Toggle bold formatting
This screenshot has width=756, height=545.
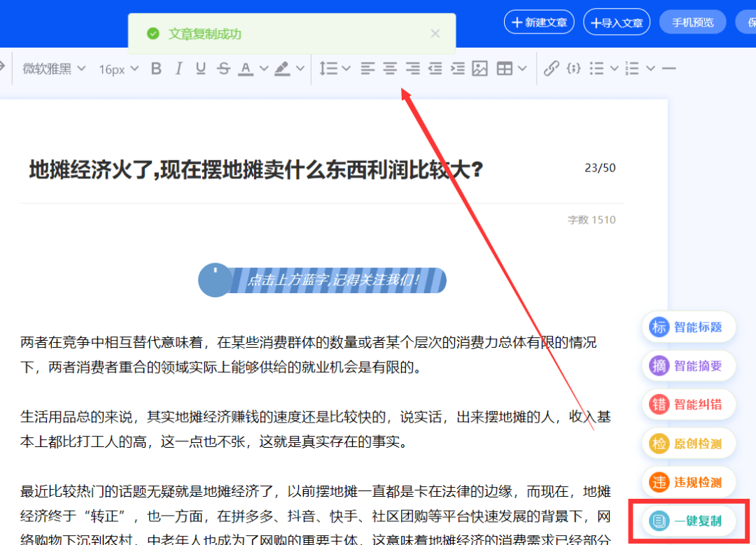point(155,69)
